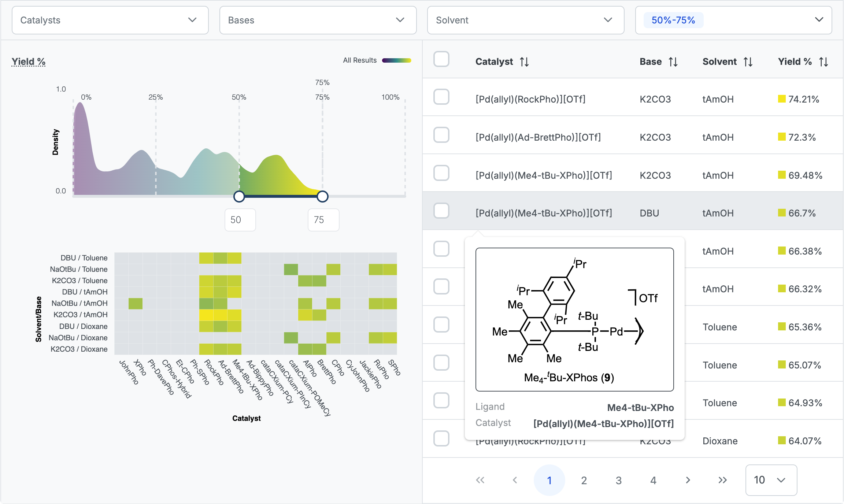Image resolution: width=844 pixels, height=504 pixels.
Task: Go to previous page chevron
Action: [x=515, y=480]
